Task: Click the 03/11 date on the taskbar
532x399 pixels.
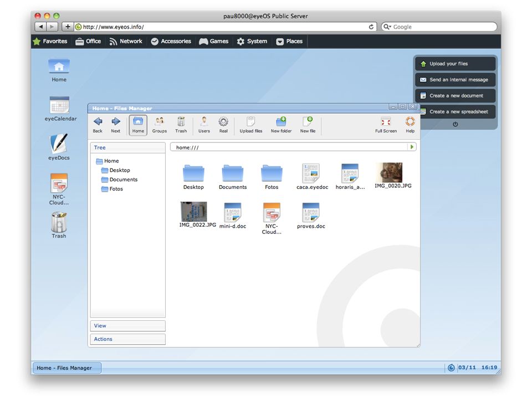Action: coord(467,367)
